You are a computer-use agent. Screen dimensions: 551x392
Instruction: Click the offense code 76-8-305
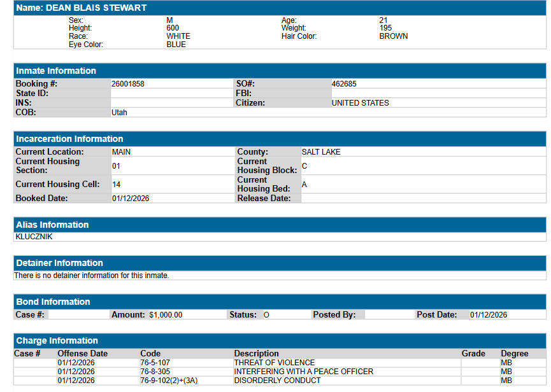click(x=155, y=372)
